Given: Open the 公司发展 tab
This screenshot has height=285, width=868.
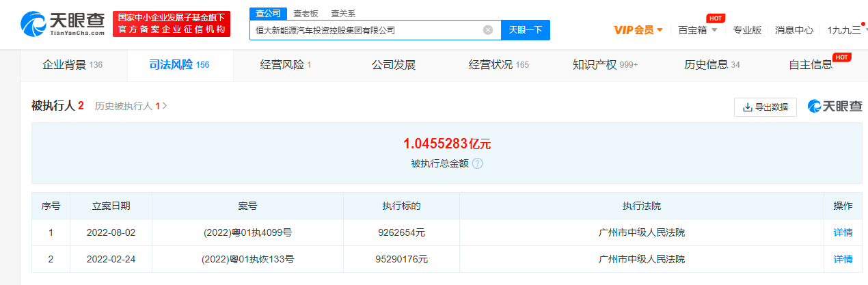Looking at the screenshot, I should click(x=394, y=65).
